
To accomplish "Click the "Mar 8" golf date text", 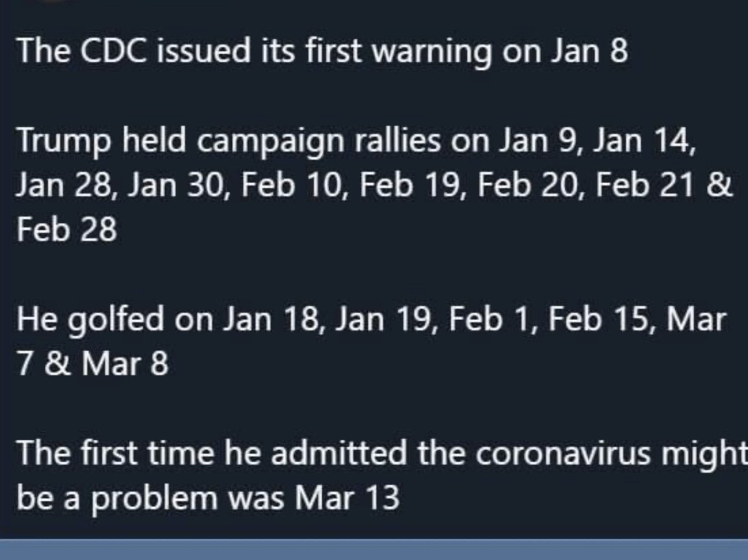I will click(125, 364).
